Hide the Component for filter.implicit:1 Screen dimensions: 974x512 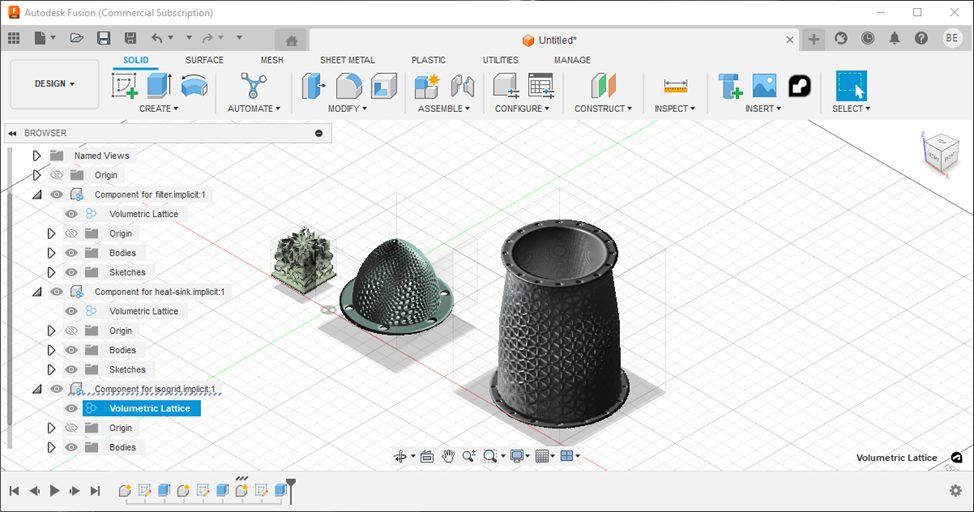tap(57, 194)
